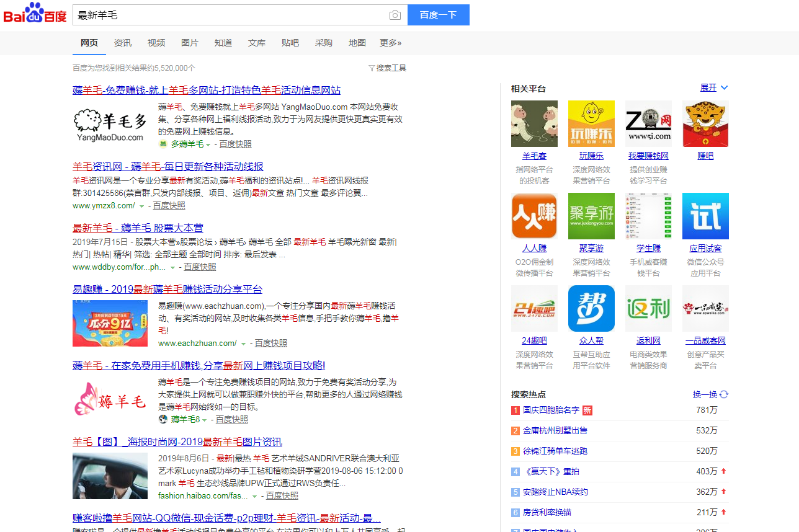Open hot search 徐锦江骑单车逃跑
Screen dimensions: 799x532
555,451
